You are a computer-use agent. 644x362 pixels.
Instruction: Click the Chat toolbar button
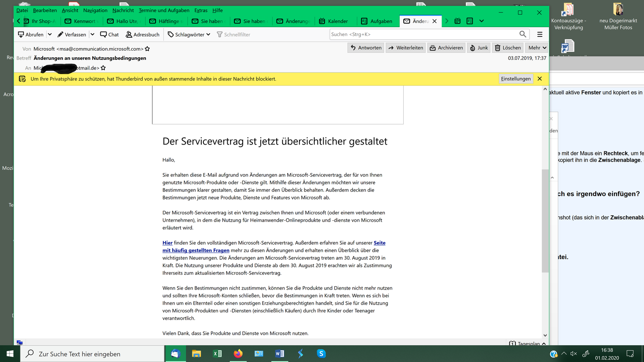109,34
